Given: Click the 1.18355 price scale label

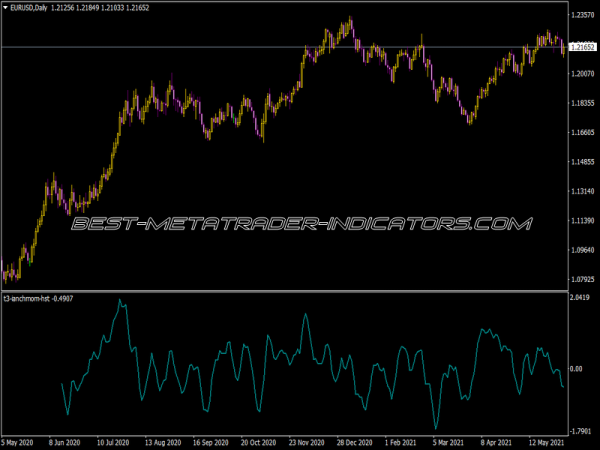Looking at the screenshot, I should (x=583, y=103).
